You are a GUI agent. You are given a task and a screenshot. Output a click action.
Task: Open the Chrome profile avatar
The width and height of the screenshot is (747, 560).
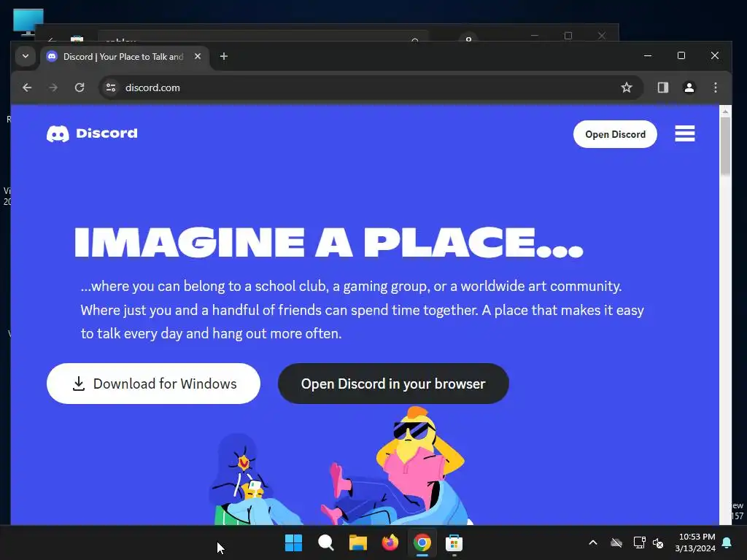[x=689, y=87]
